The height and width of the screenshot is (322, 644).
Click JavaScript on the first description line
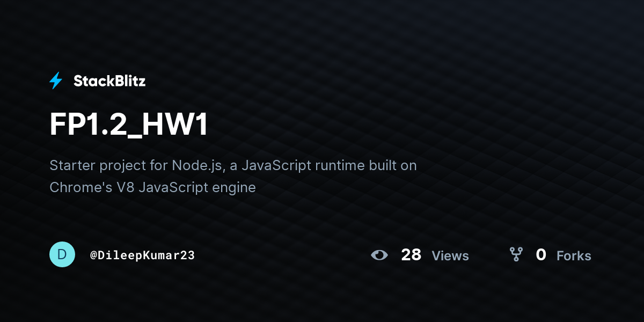pos(276,165)
